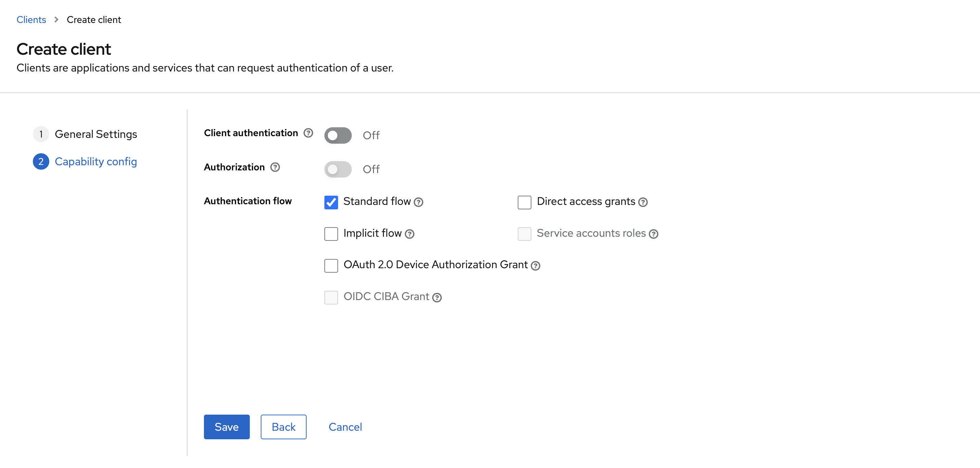
Task: Switch to the General Settings step
Action: click(96, 134)
